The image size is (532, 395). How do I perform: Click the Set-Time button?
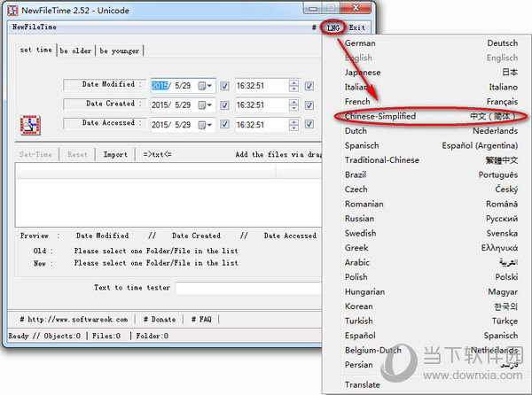point(36,154)
